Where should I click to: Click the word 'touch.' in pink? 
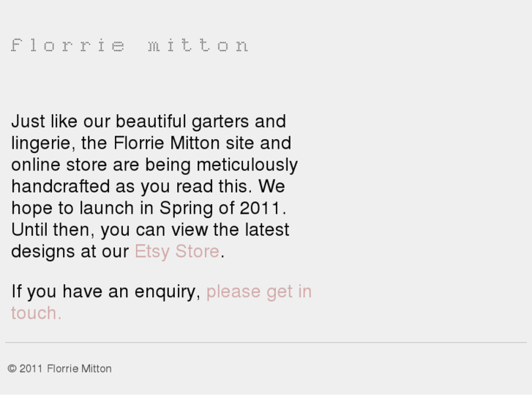pos(36,313)
